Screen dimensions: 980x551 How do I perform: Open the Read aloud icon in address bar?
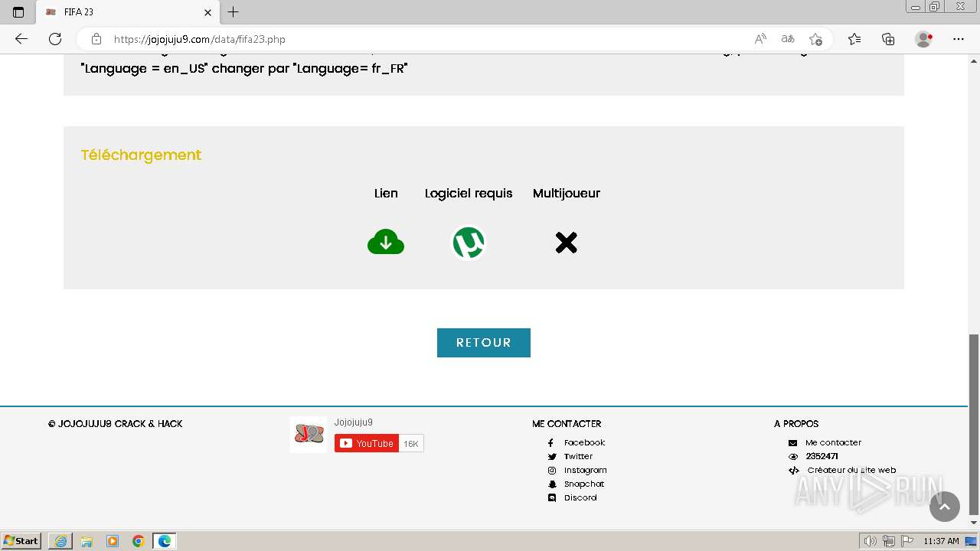[760, 39]
